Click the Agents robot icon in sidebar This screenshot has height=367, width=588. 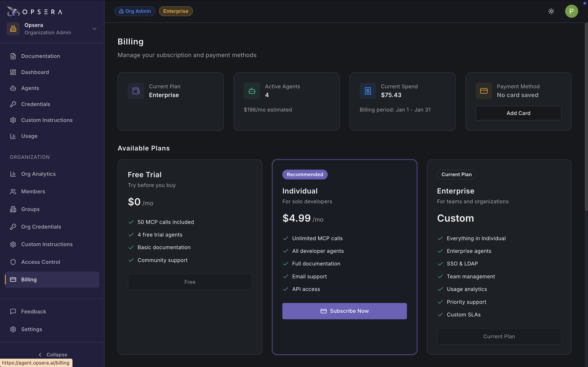tap(13, 88)
